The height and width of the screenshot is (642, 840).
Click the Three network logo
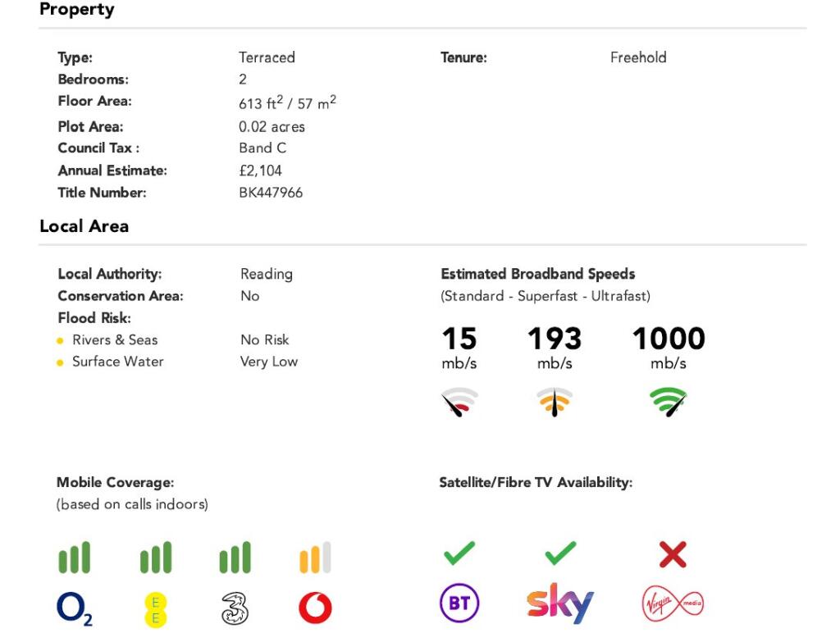235,609
